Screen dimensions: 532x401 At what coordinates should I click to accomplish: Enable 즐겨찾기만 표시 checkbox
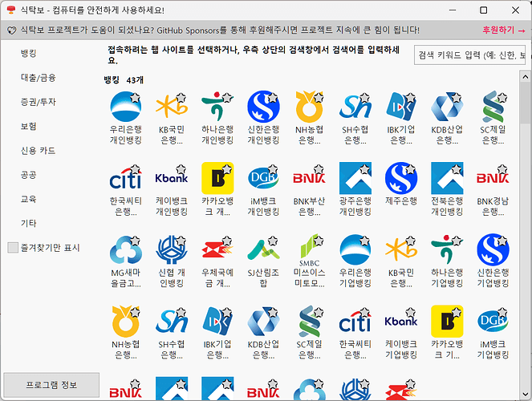coord(13,248)
